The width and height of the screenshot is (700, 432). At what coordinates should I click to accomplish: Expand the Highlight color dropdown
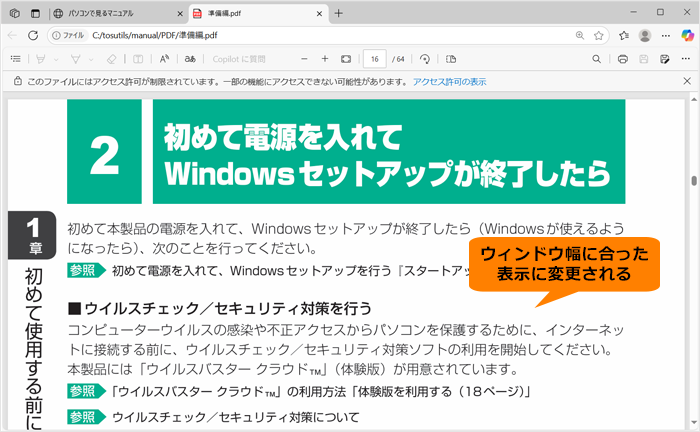(56, 59)
